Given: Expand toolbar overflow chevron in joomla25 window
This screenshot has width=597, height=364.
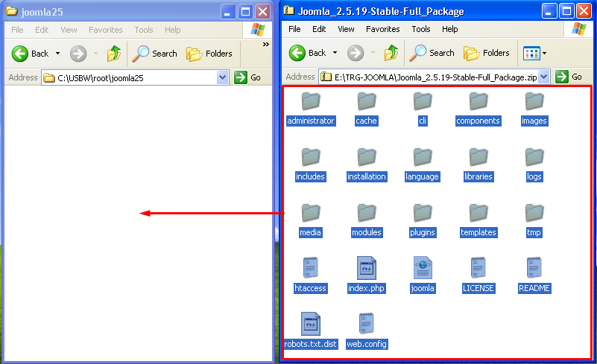Looking at the screenshot, I should tap(266, 45).
